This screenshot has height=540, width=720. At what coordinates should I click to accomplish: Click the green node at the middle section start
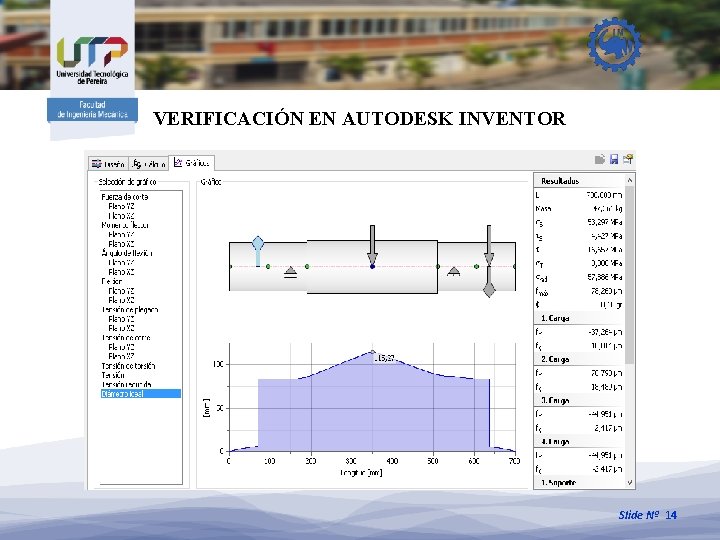tap(307, 266)
